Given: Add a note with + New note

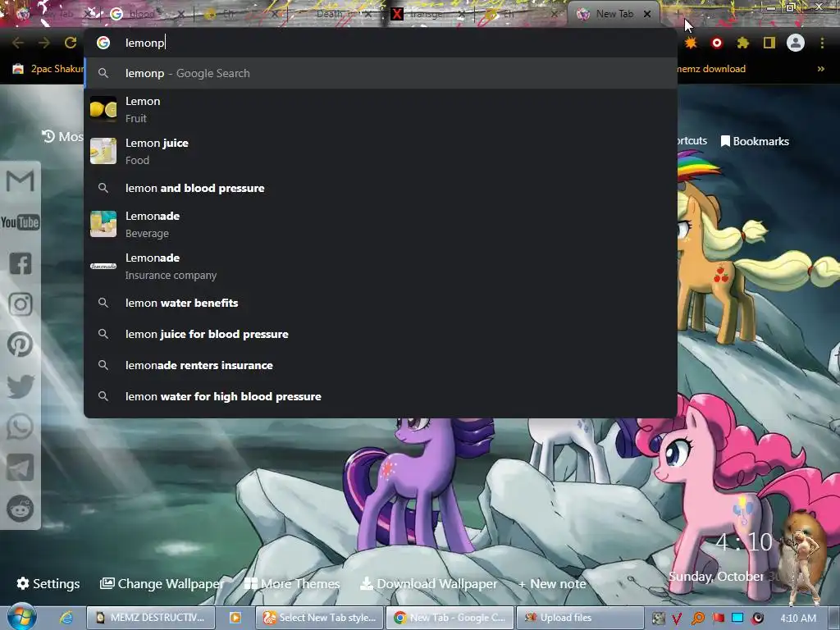Looking at the screenshot, I should tap(552, 583).
